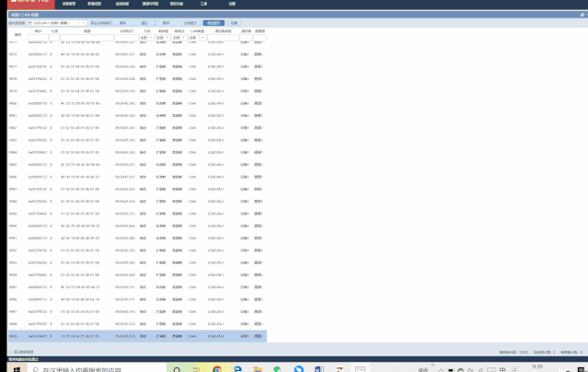Launch Microsoft Edge from taskbar
The image size is (588, 372).
coord(237,369)
